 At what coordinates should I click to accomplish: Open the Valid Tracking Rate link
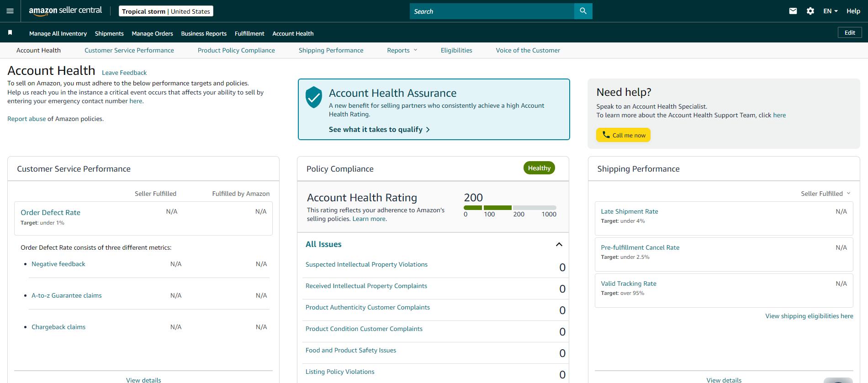629,283
